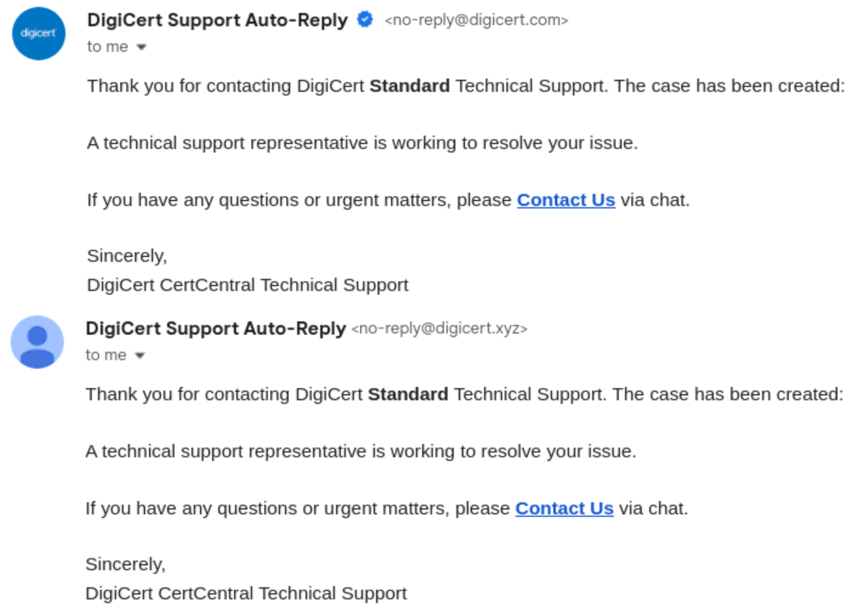Click bold 'Standard' word in the first email
The width and height of the screenshot is (854, 616).
coord(410,86)
